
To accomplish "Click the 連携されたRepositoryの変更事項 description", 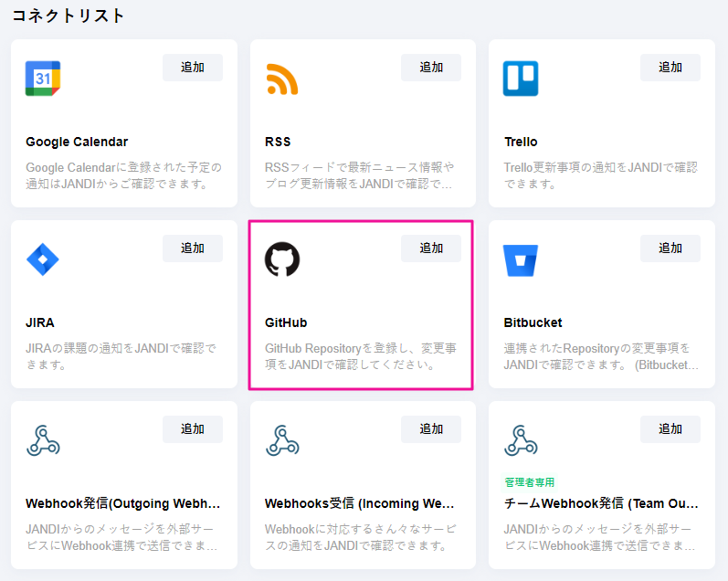I will [601, 356].
